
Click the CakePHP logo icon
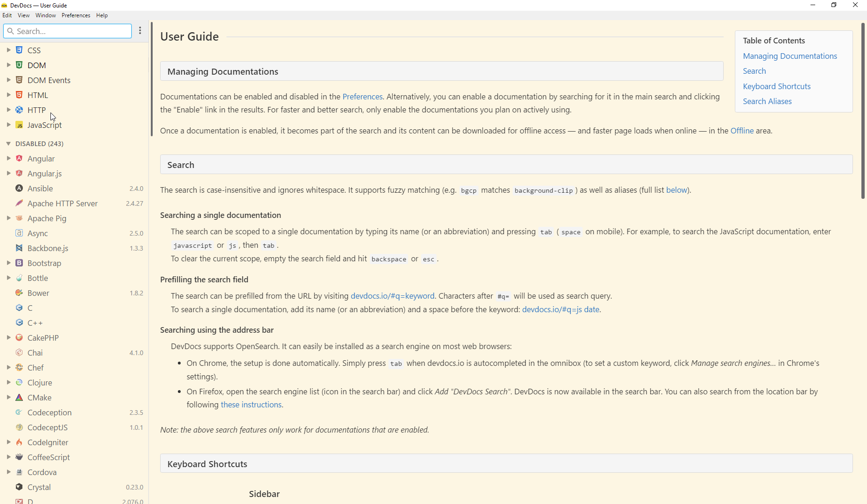19,337
